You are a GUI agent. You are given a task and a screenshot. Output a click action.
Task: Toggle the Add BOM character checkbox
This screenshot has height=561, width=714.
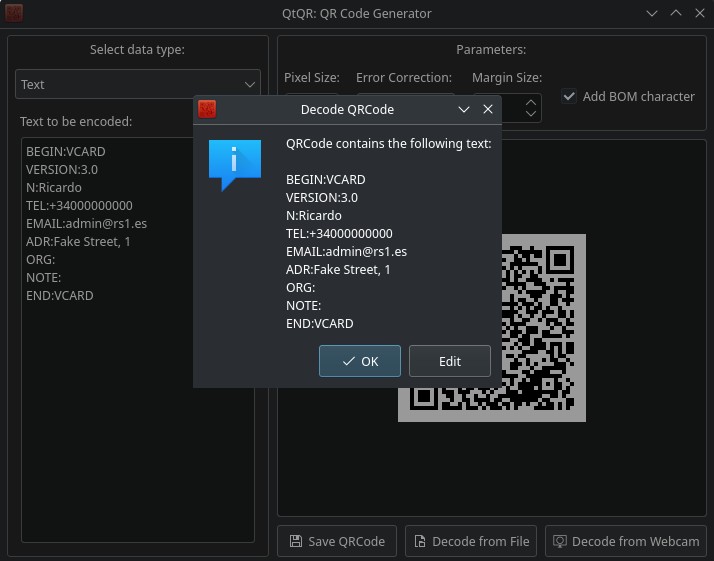click(x=569, y=96)
